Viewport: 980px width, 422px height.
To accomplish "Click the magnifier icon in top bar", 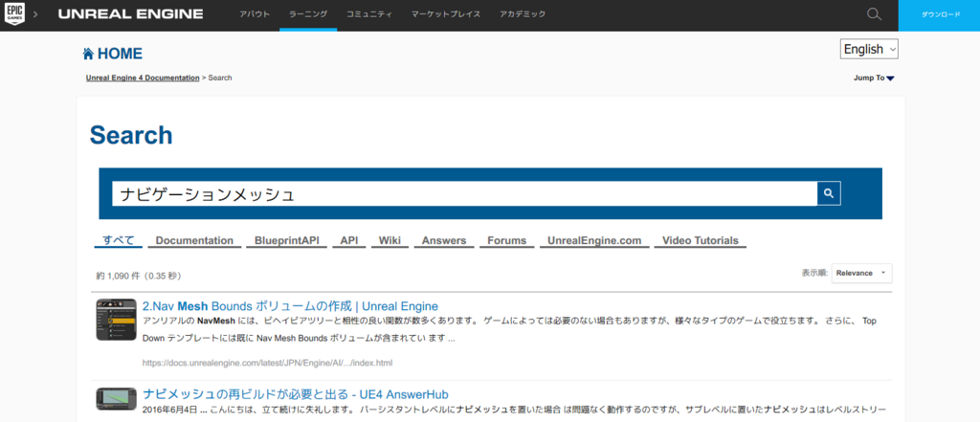I will pos(875,13).
